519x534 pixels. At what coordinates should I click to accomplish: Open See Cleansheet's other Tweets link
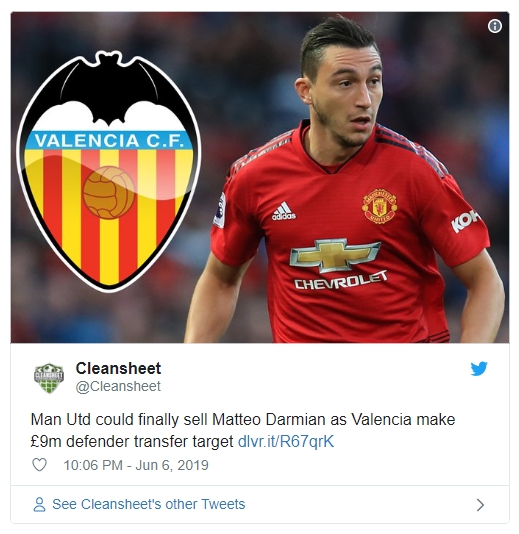[x=148, y=504]
